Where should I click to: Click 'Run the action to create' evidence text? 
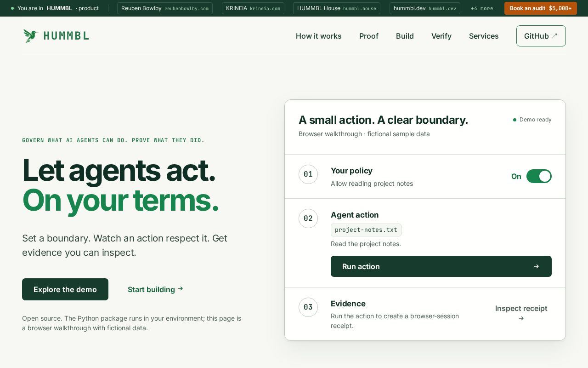[395, 321]
